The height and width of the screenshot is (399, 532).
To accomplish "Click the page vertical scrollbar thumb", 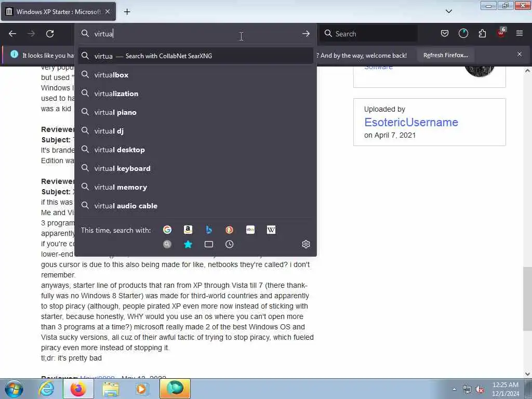I will point(527,299).
